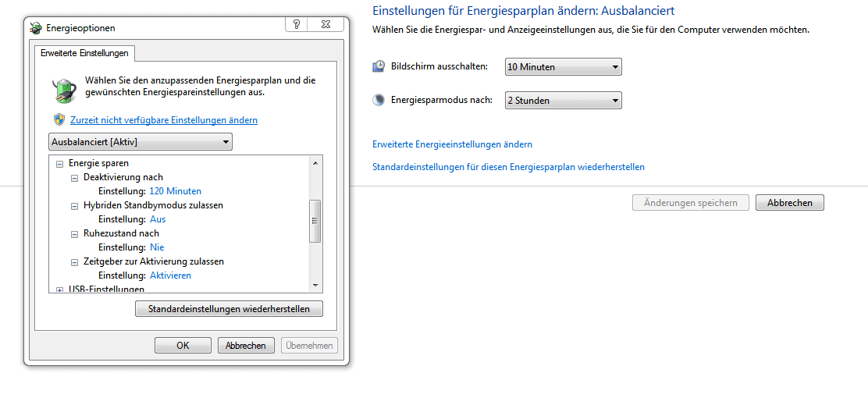Image resolution: width=868 pixels, height=405 pixels.
Task: Click the monitor icon next to Bildschirm ausschalten
Action: pyautogui.click(x=379, y=67)
